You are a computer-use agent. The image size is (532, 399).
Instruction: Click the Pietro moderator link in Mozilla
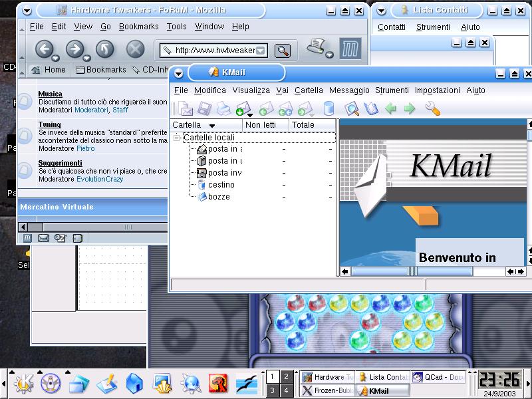pos(86,148)
